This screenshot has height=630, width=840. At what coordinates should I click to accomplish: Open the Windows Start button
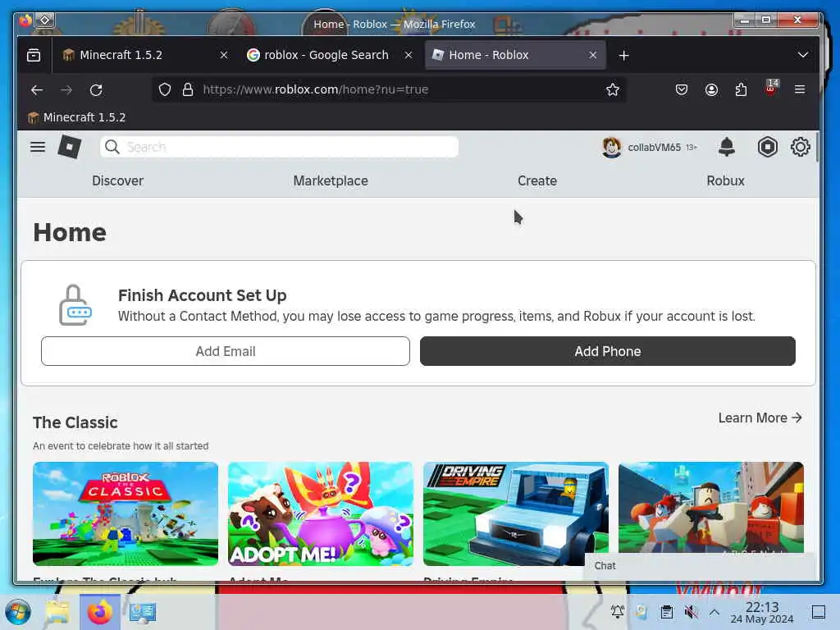tap(18, 612)
